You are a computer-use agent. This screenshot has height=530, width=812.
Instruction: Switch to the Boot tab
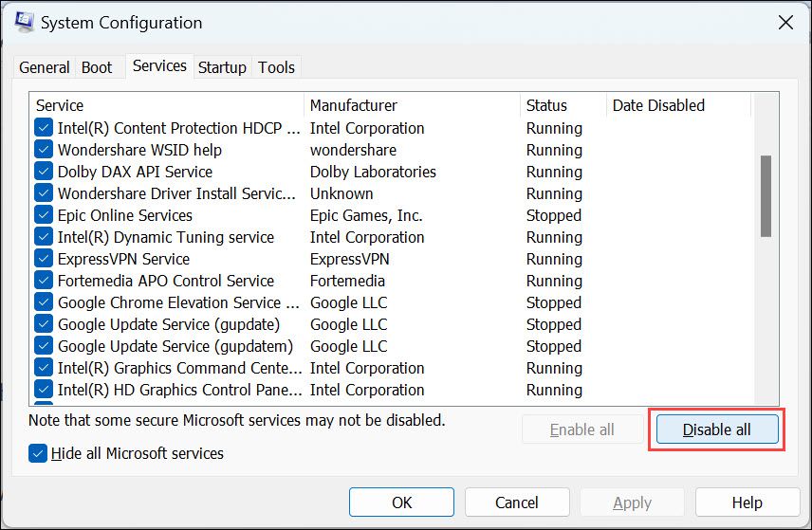(97, 67)
